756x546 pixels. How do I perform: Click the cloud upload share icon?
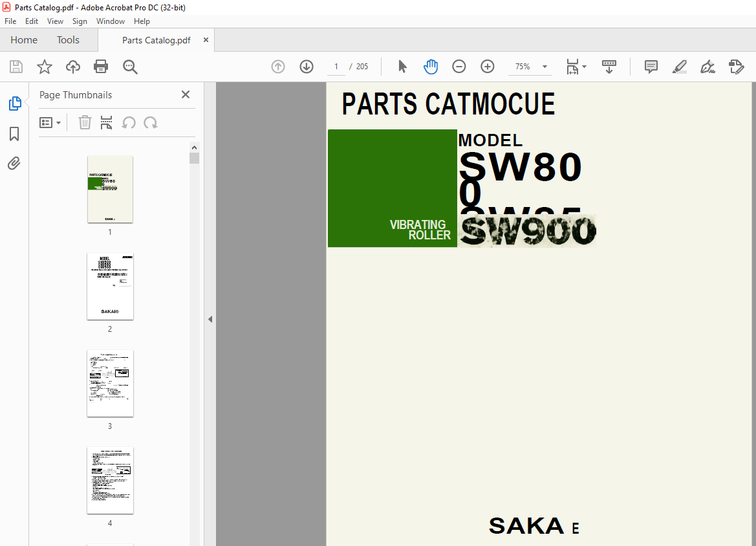tap(73, 67)
